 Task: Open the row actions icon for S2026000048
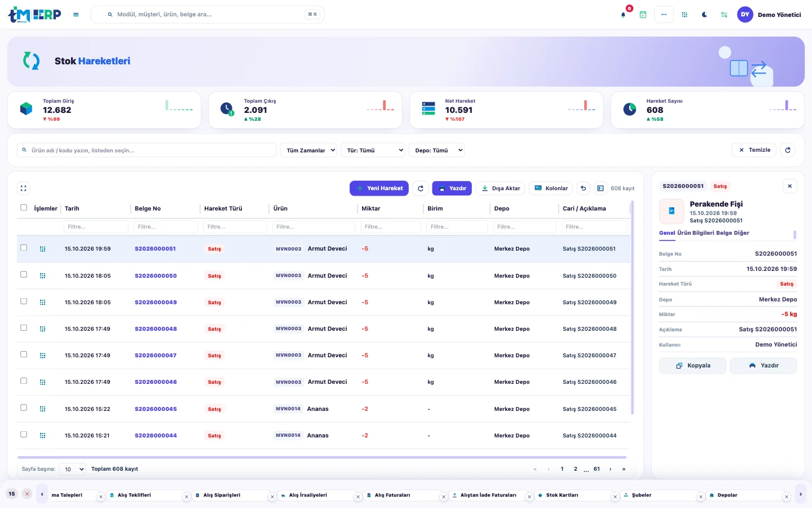pos(43,329)
